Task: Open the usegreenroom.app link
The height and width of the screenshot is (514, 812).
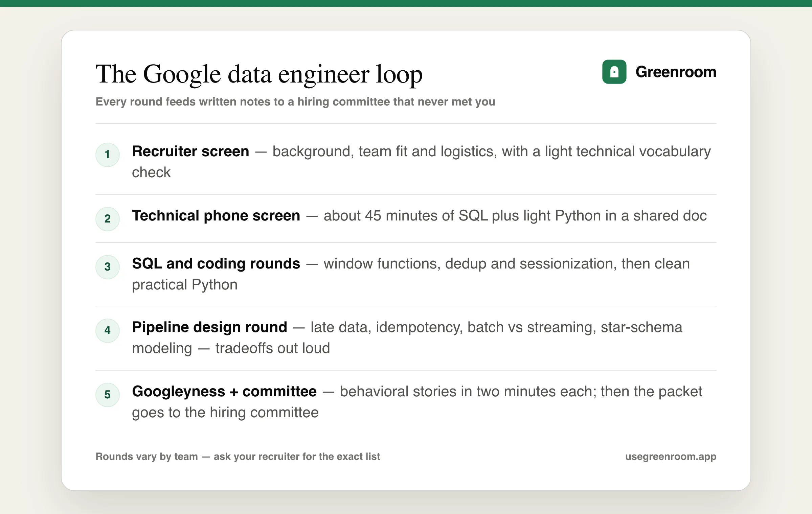Action: pos(671,457)
